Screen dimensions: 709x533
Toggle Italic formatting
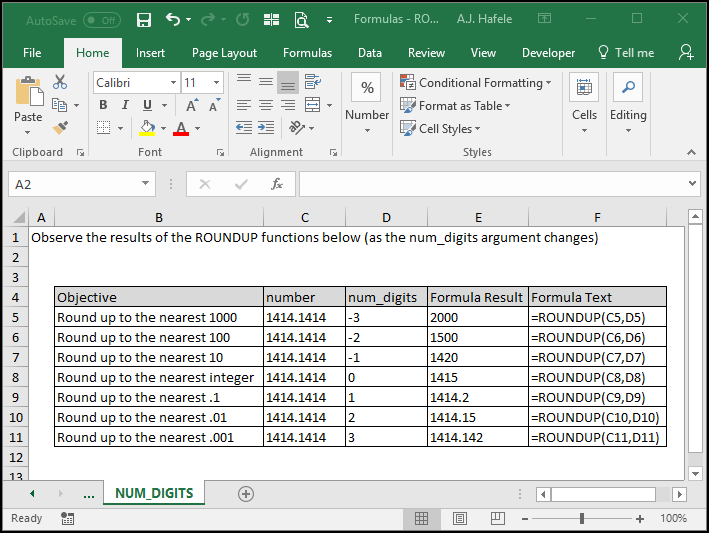(x=125, y=105)
